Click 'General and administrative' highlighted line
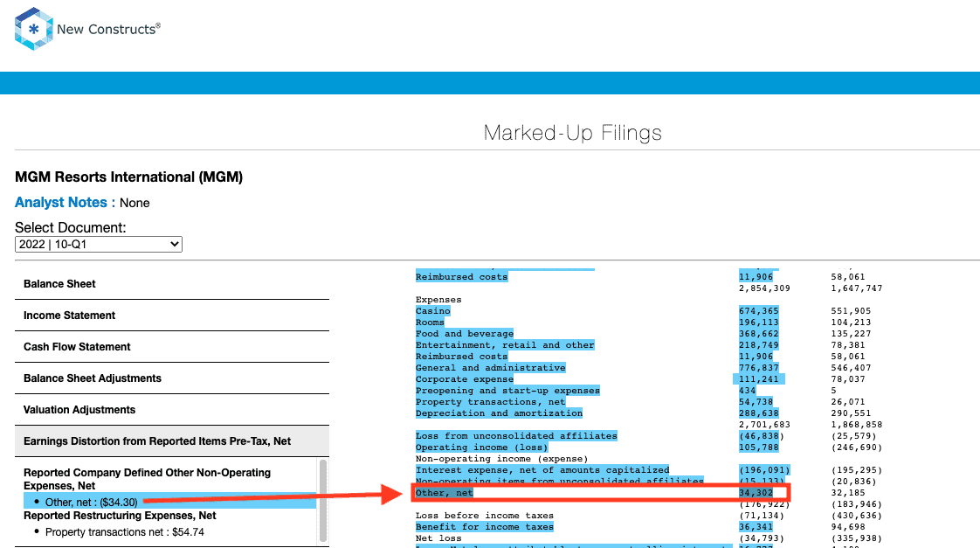Viewport: 980px width, 548px height. [491, 368]
